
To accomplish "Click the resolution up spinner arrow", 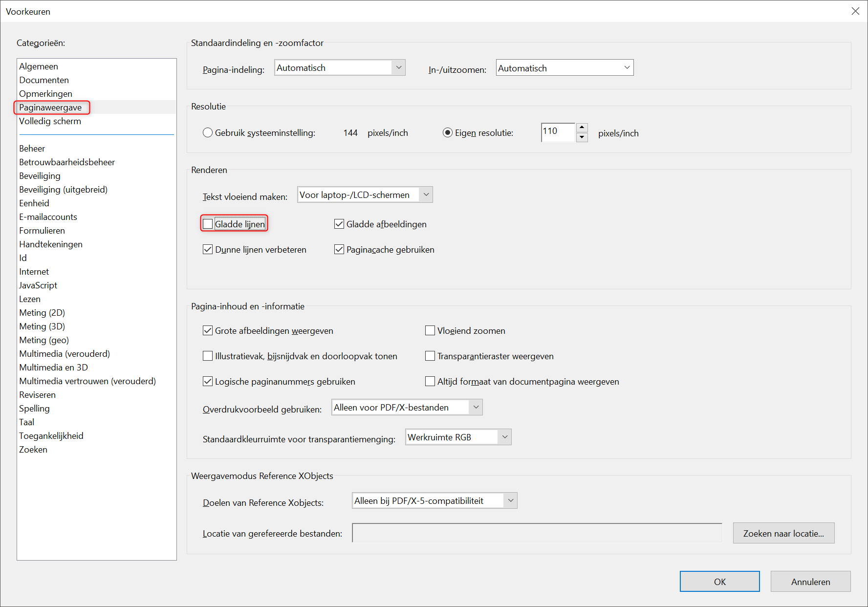I will pyautogui.click(x=582, y=128).
